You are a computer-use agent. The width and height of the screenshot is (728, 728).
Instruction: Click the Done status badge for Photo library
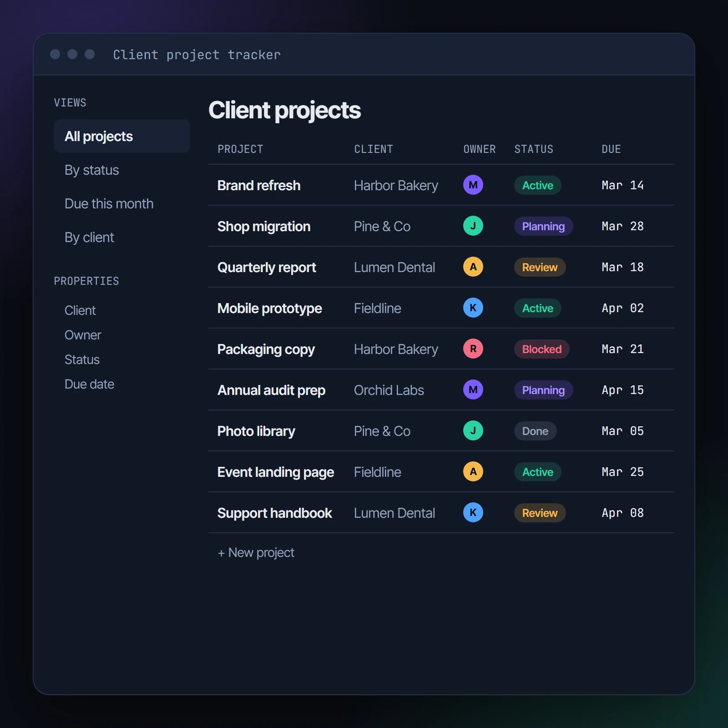536,431
